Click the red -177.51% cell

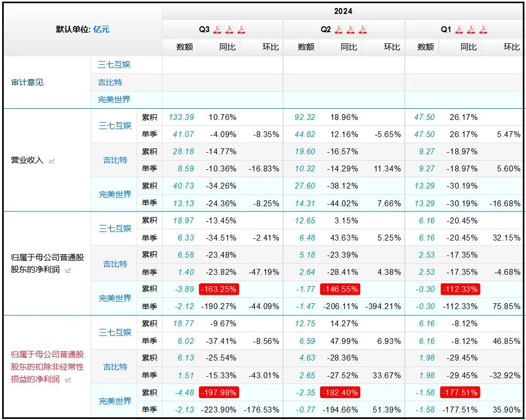coord(460,393)
